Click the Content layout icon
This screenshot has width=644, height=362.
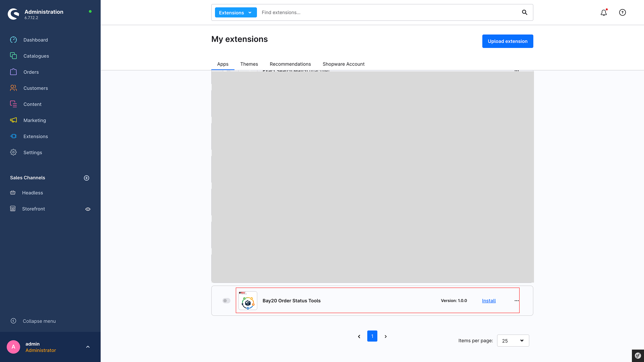(x=13, y=104)
